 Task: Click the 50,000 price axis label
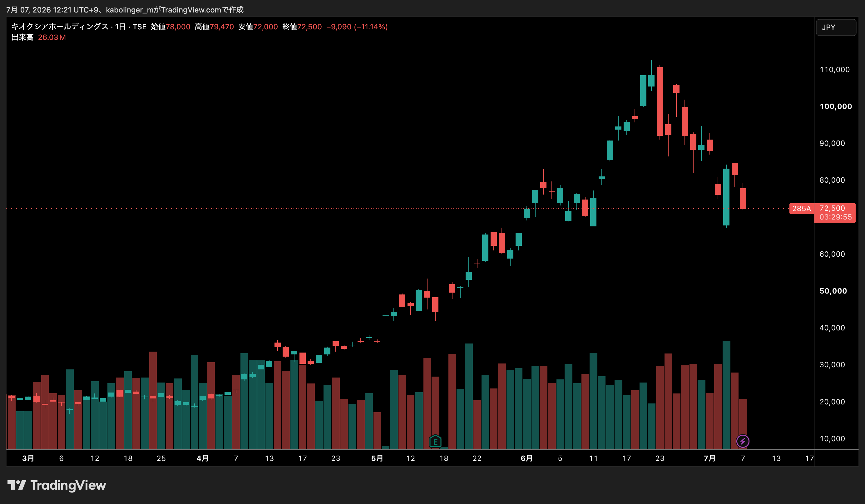pyautogui.click(x=833, y=291)
